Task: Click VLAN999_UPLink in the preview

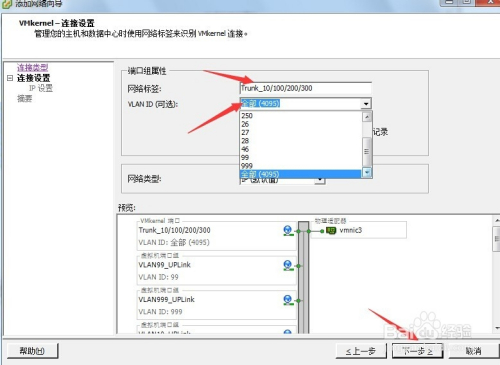Action: [x=166, y=300]
